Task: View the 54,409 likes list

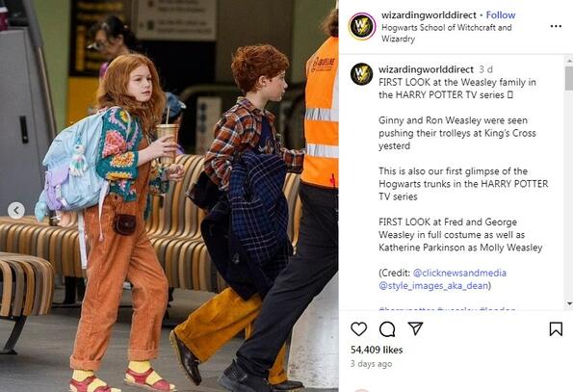Action: pos(377,350)
